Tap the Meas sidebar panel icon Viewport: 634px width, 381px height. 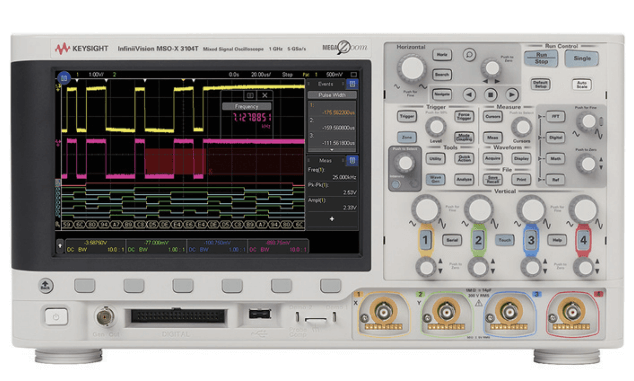[x=353, y=161]
